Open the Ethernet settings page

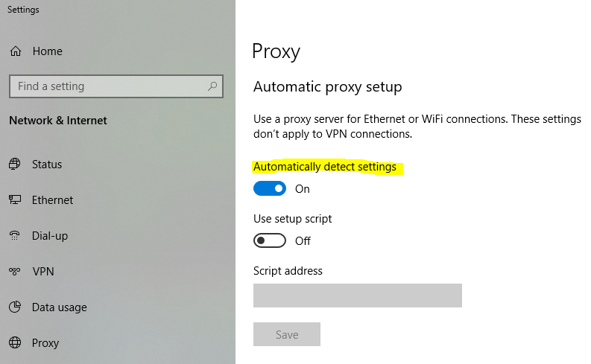point(52,200)
